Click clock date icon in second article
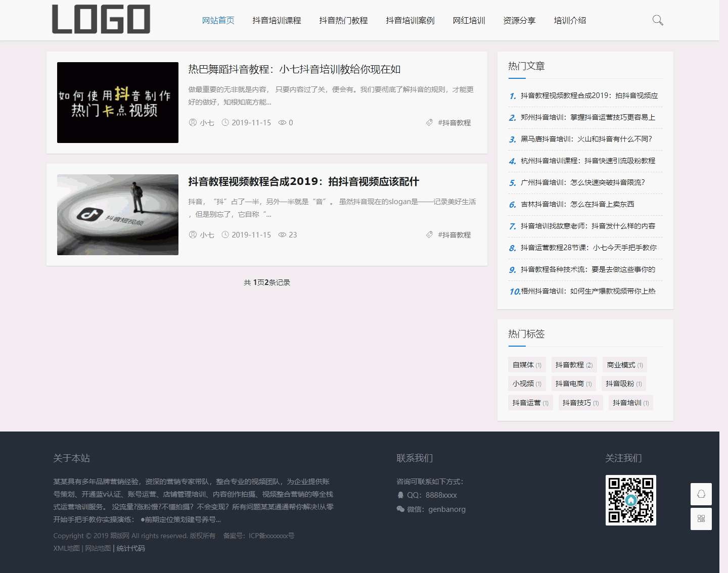 click(225, 234)
